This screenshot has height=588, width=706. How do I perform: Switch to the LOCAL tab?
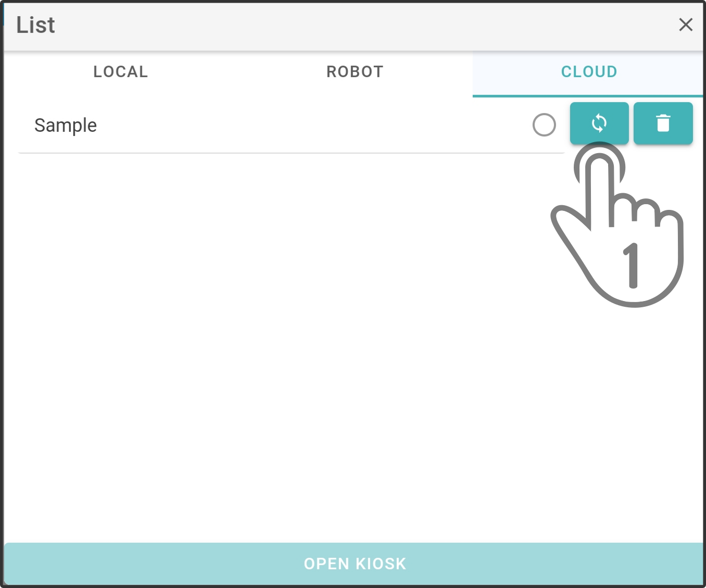pyautogui.click(x=121, y=72)
